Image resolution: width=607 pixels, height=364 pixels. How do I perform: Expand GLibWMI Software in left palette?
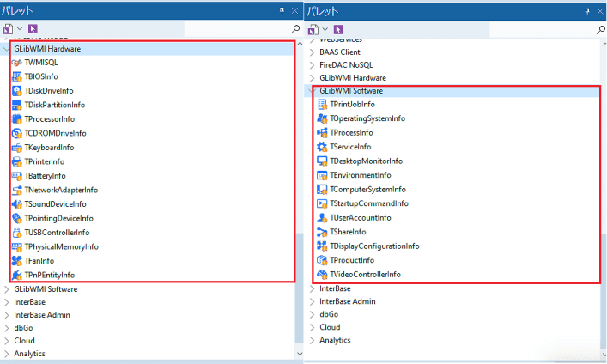point(6,289)
